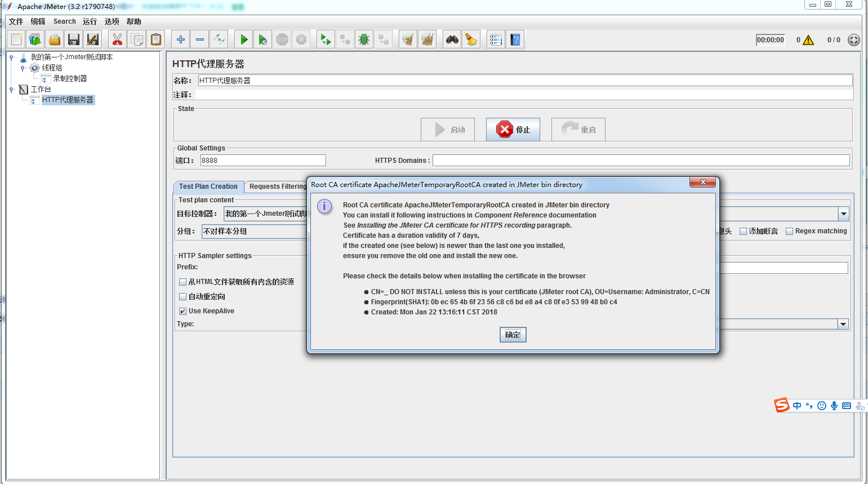The image size is (868, 484).
Task: Open Function Helper list icon
Action: (496, 39)
